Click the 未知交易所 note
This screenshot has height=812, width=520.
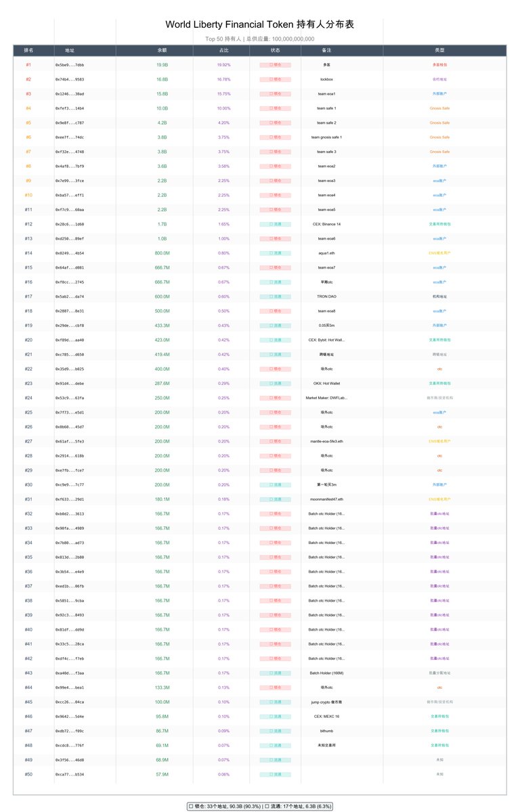327,745
